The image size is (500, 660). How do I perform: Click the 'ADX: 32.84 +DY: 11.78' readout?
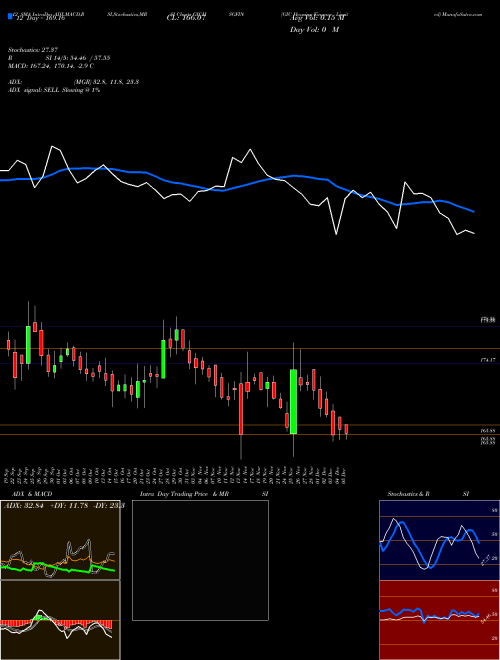pos(46,505)
